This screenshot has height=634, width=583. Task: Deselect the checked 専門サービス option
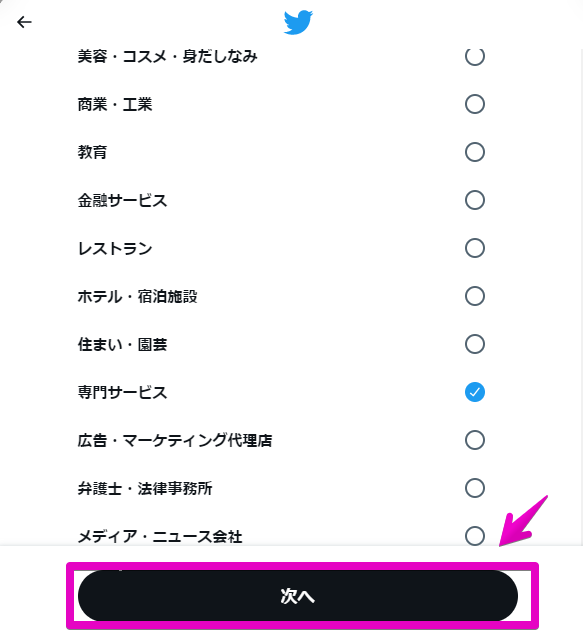(x=475, y=392)
